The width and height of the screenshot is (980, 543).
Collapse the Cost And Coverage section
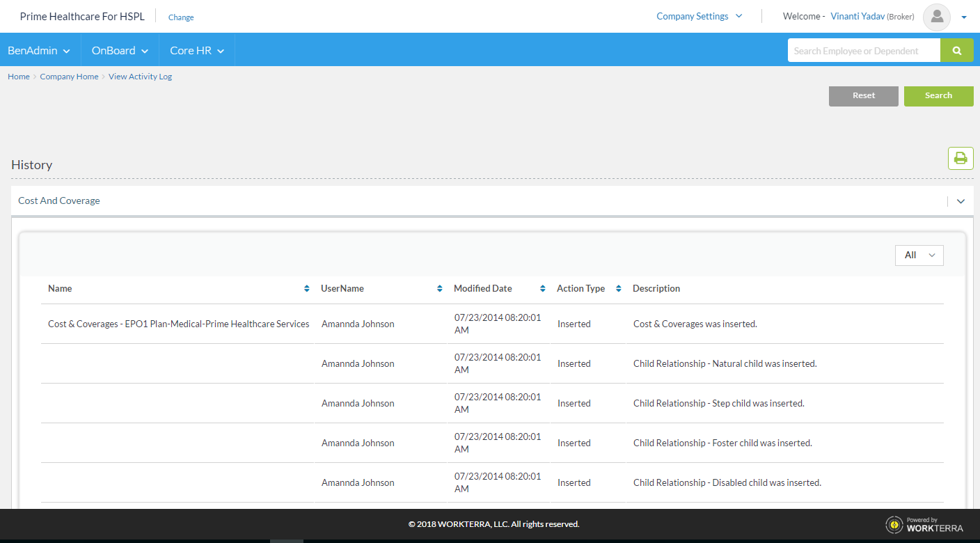961,201
